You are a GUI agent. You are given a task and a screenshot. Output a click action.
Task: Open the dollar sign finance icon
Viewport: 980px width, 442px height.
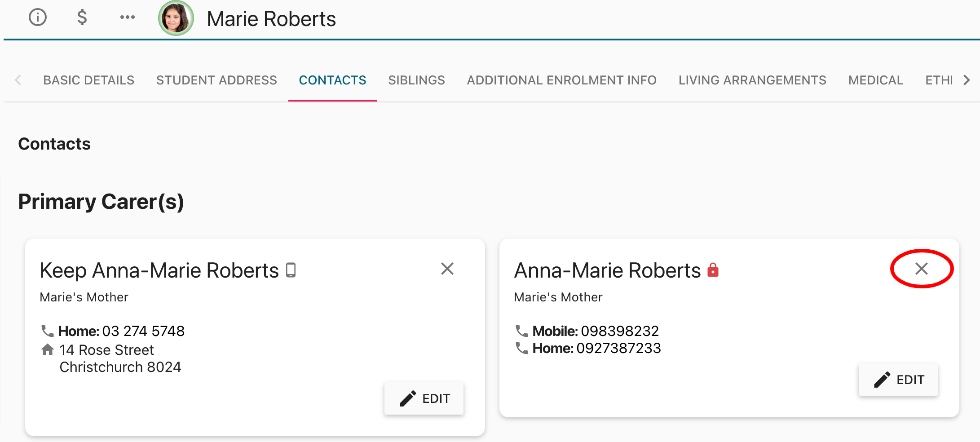click(x=82, y=18)
